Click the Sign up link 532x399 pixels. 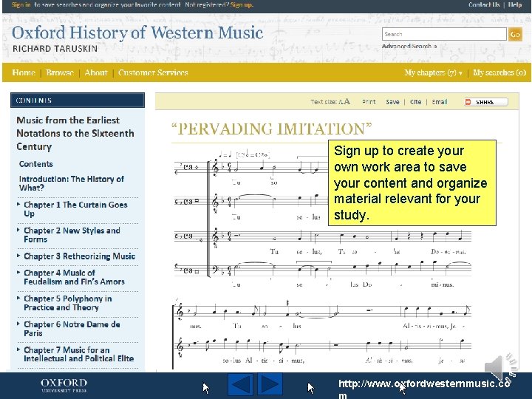point(242,4)
